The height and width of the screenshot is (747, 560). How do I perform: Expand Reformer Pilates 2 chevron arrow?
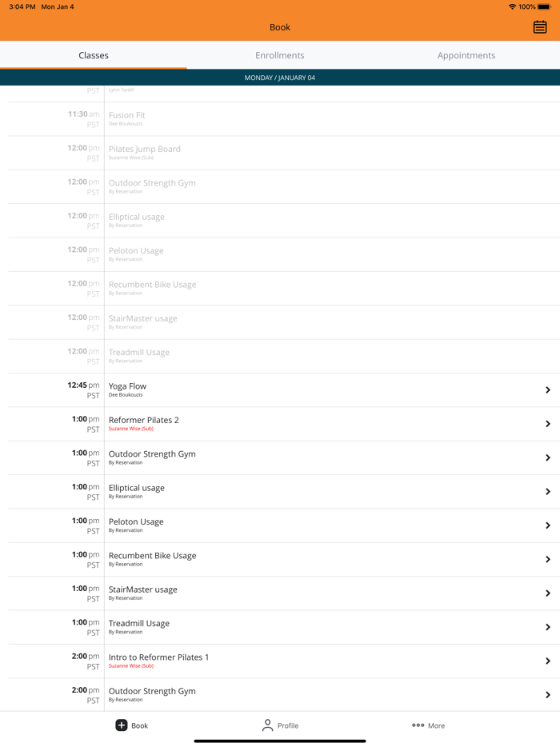coord(548,424)
